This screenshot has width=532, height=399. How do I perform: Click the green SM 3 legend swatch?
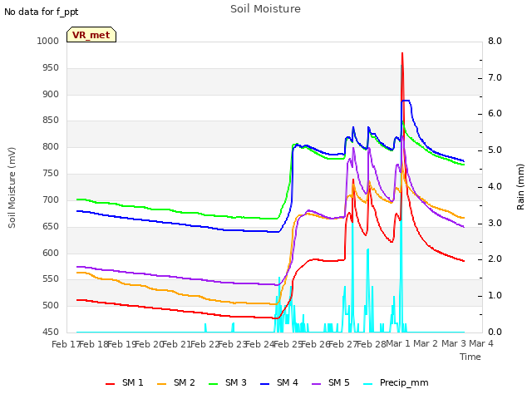pos(214,384)
